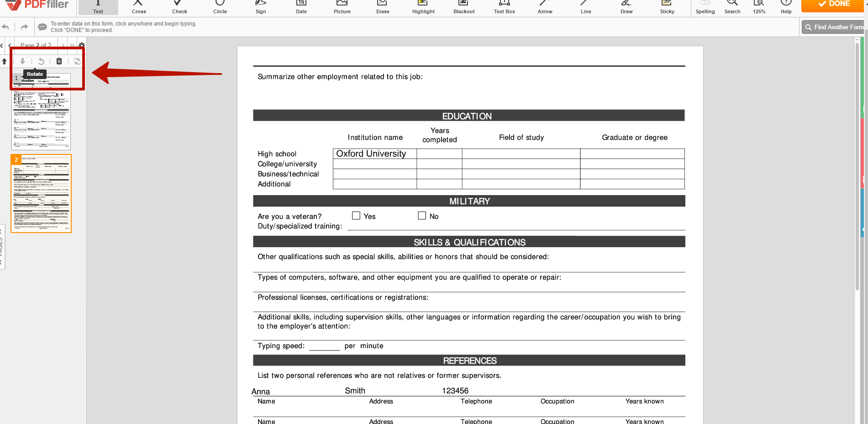Click the page refresh rotate icon

click(77, 61)
